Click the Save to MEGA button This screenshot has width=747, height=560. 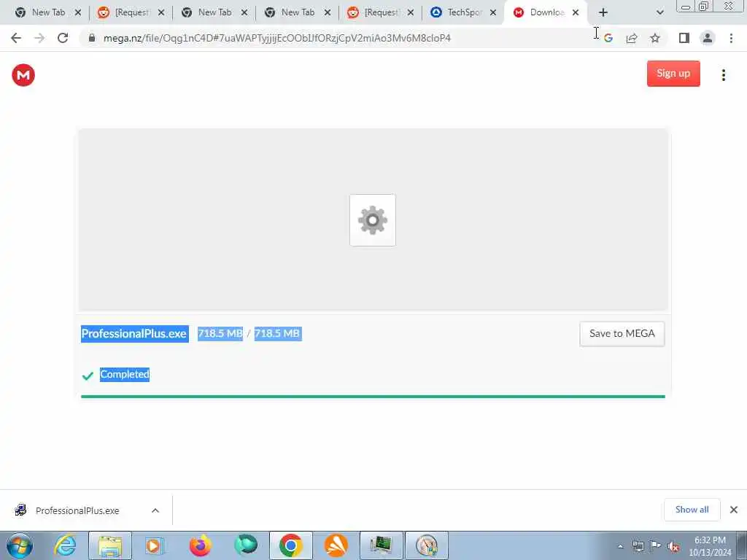click(622, 334)
